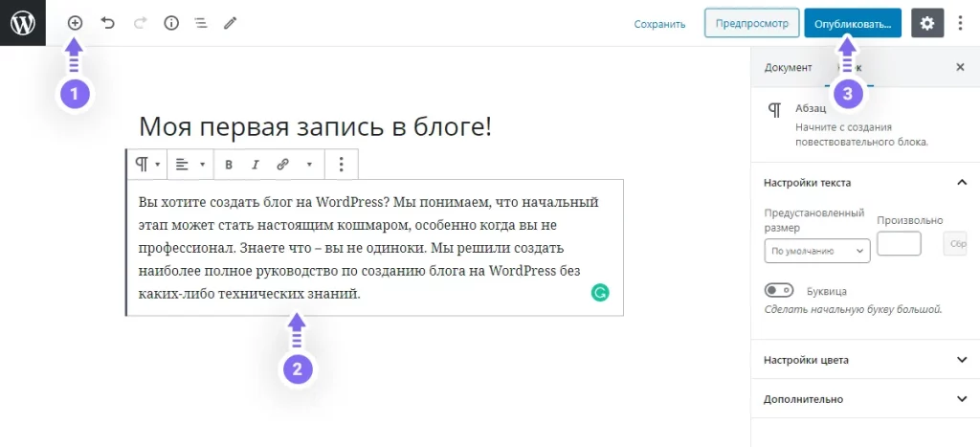Click Абзац block name text
Screen dimensions: 980x447
[x=811, y=108]
